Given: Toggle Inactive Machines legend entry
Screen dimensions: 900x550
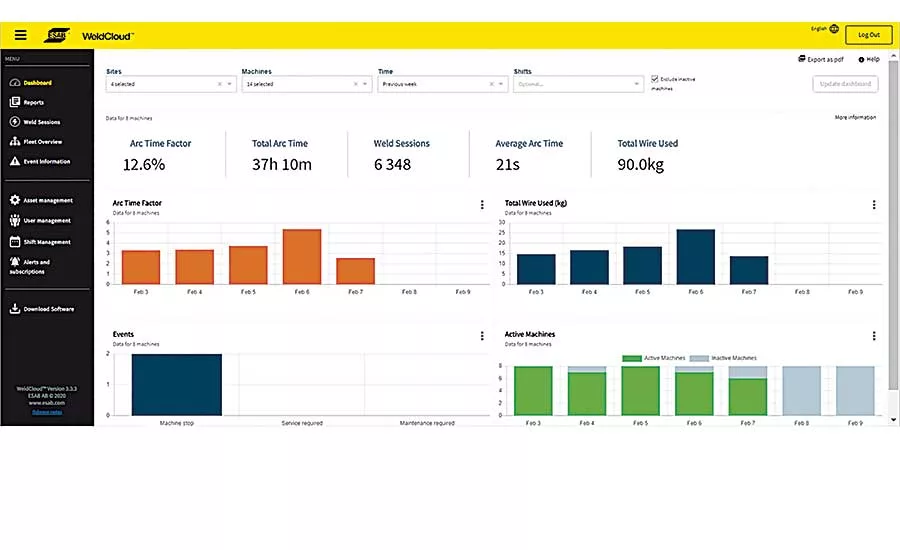Looking at the screenshot, I should tap(723, 358).
